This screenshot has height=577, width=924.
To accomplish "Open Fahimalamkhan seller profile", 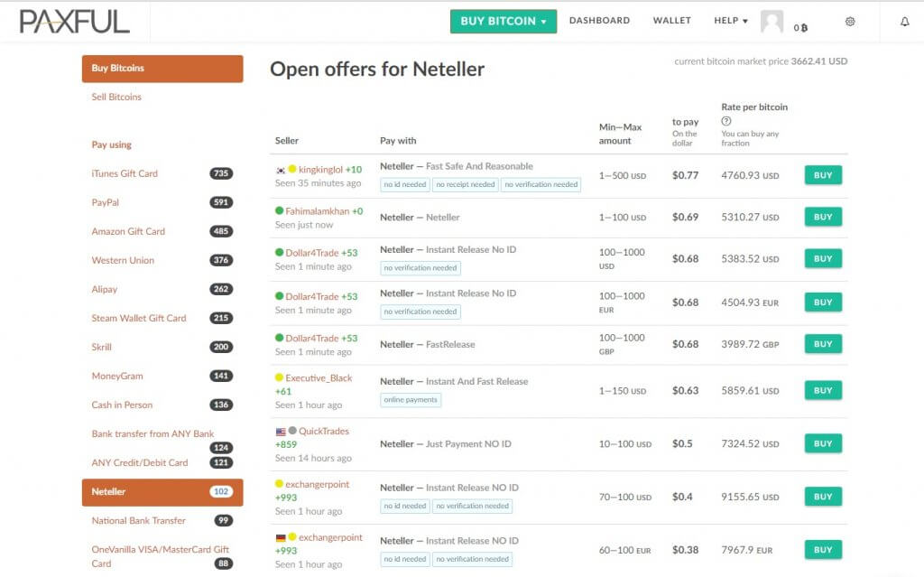I will tap(318, 211).
